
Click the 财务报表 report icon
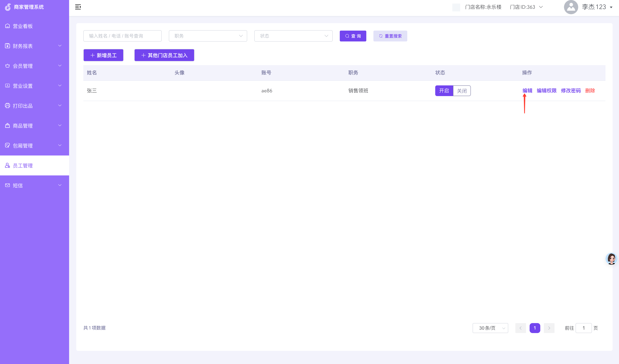pos(7,46)
